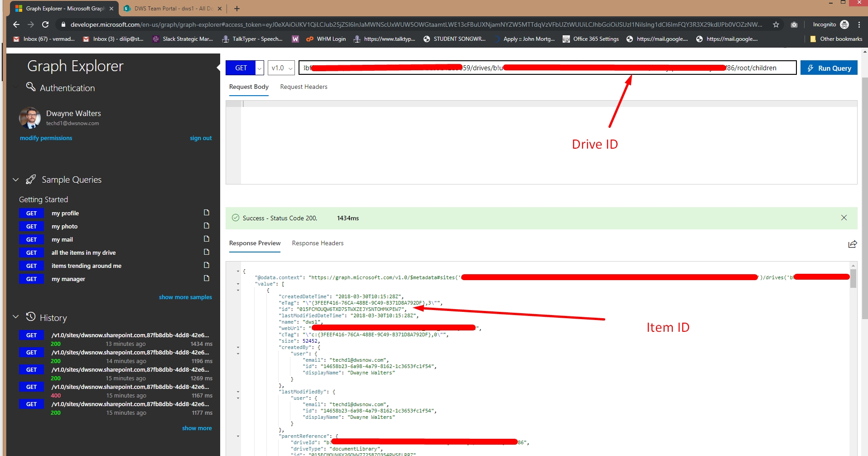Click the page vertical scrollbar

tap(865, 198)
